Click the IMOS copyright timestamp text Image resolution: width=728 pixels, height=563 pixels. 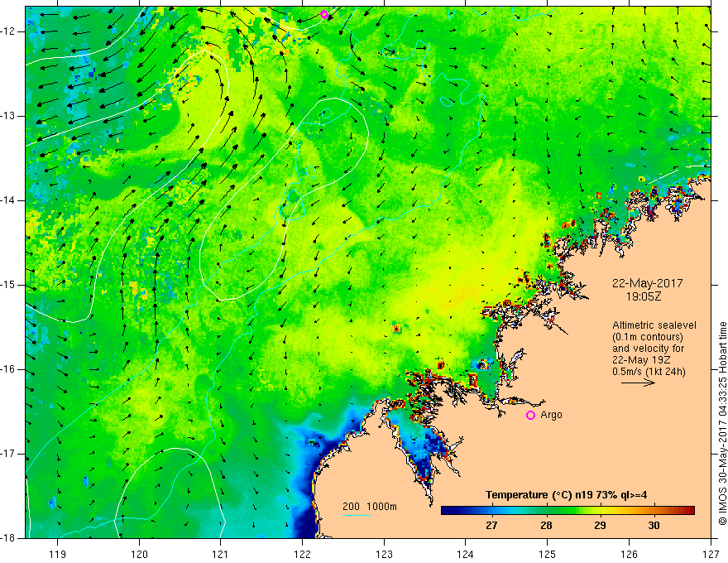[722, 423]
